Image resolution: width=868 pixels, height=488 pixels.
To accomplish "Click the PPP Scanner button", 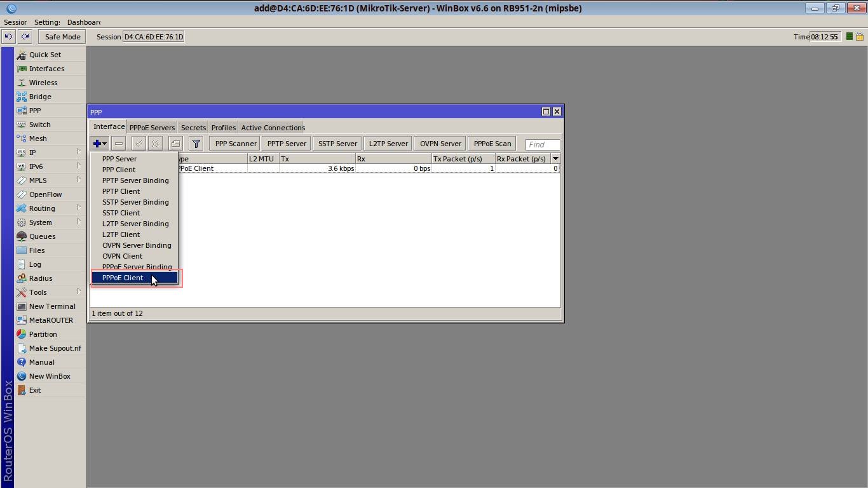I will (x=236, y=144).
